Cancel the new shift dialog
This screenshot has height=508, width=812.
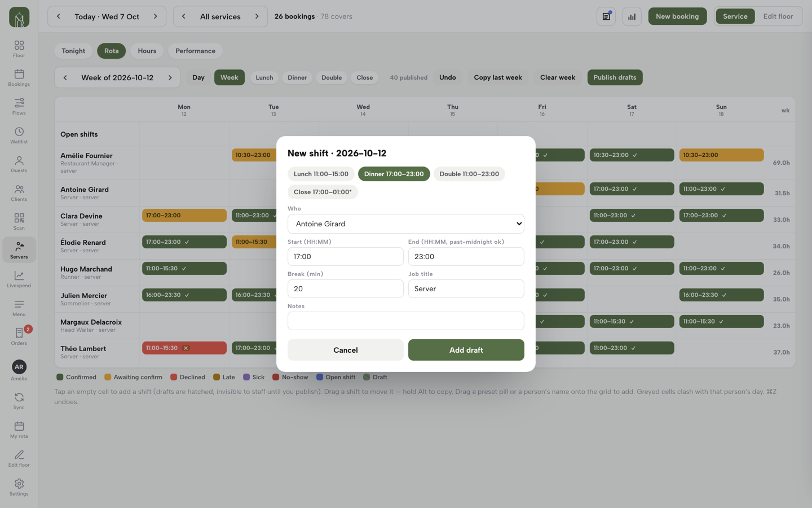coord(346,350)
